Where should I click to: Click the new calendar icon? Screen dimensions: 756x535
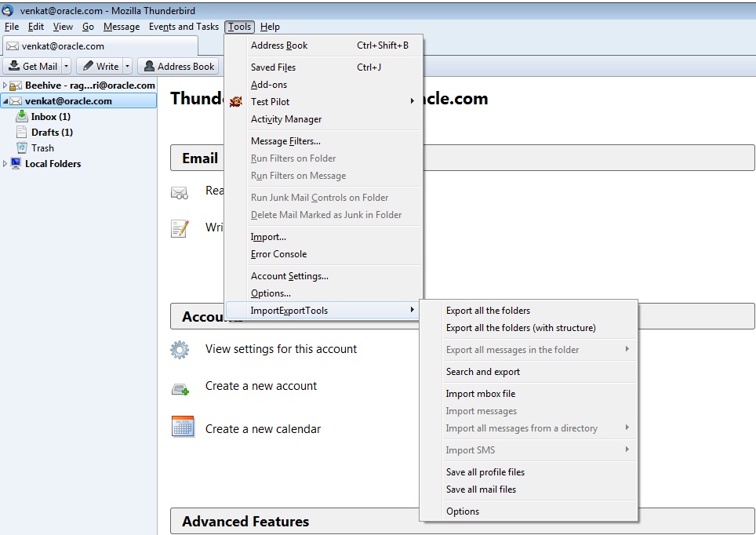[183, 427]
